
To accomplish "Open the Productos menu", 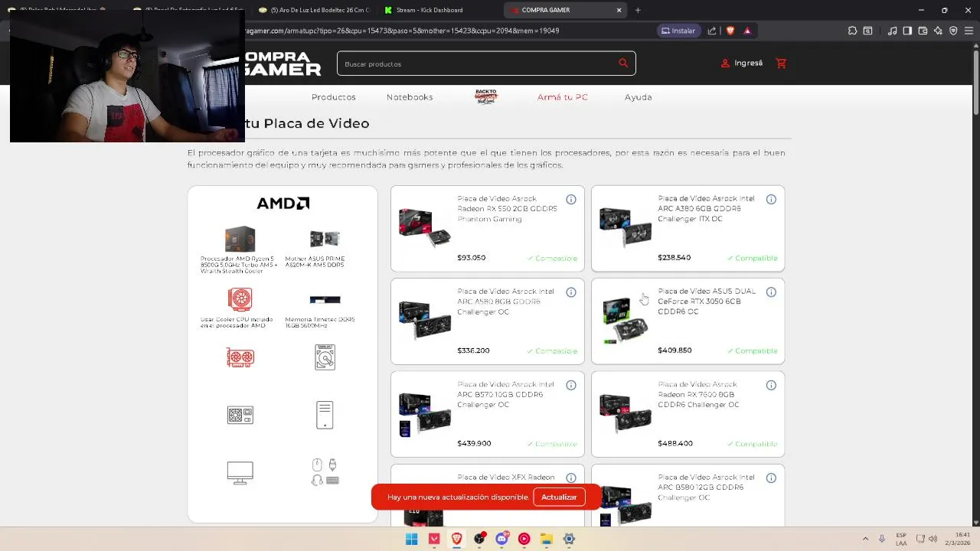I will (x=334, y=97).
